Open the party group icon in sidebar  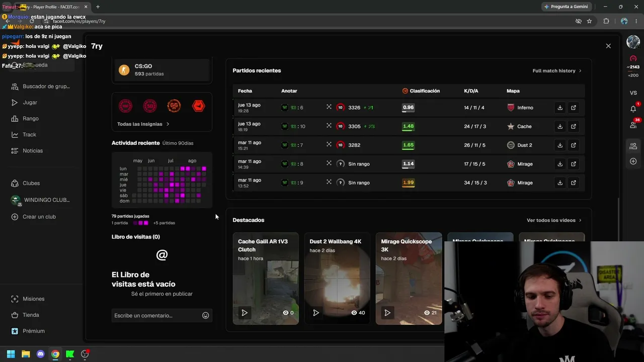(633, 146)
